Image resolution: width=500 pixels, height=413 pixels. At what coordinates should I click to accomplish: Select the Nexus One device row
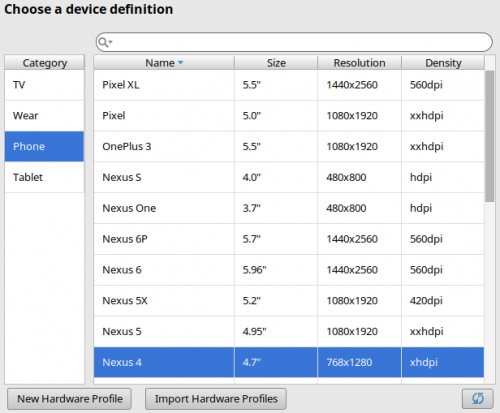click(289, 208)
